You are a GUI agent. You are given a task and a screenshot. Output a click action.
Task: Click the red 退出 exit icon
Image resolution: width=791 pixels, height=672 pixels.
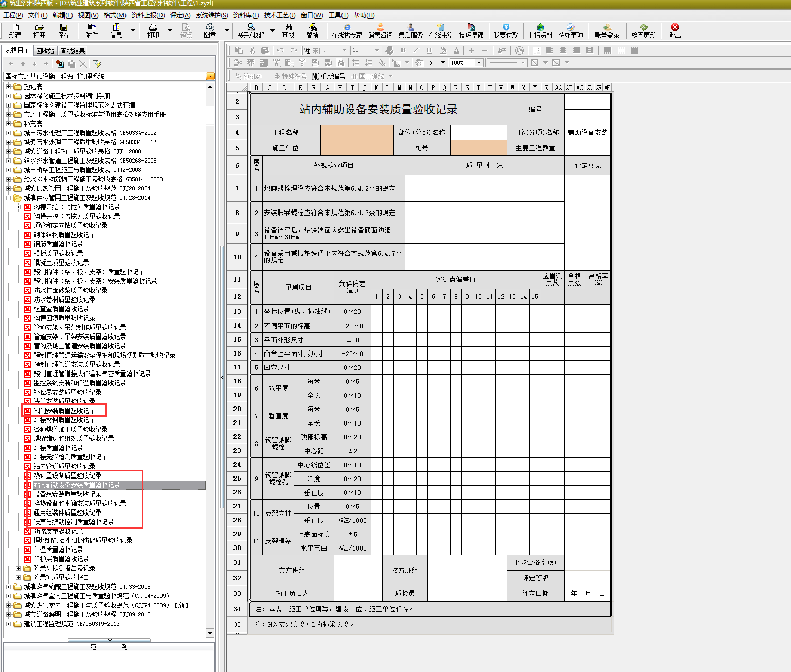click(675, 30)
